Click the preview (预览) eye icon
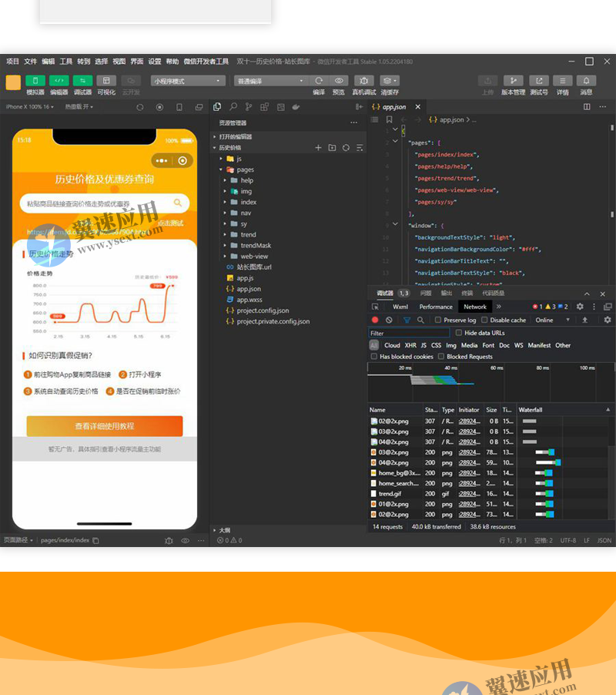The image size is (616, 695). (339, 80)
